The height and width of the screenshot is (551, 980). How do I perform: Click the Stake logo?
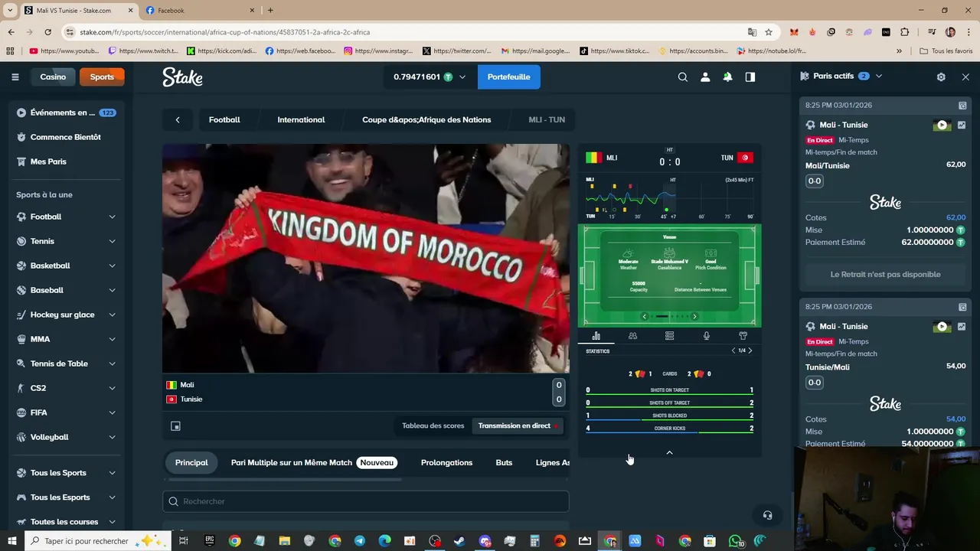click(182, 77)
